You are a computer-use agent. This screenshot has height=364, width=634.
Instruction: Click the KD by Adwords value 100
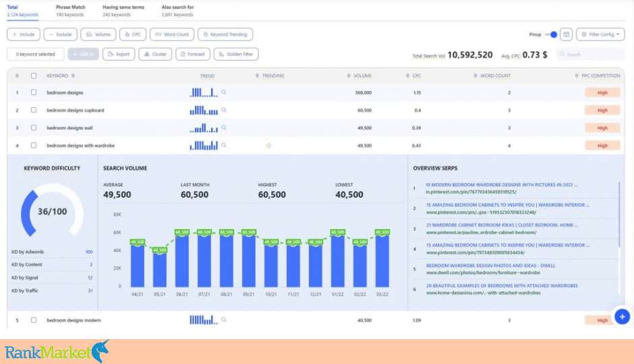88,251
